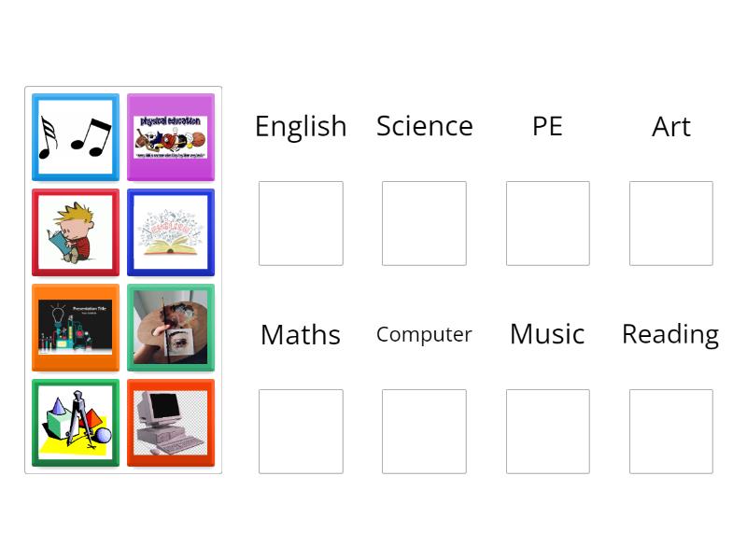The width and height of the screenshot is (747, 560).
Task: Click the old desktop computer picture tile
Action: [171, 423]
